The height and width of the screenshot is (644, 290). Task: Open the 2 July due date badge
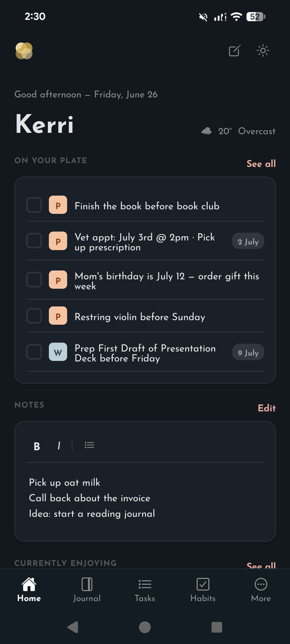(248, 242)
